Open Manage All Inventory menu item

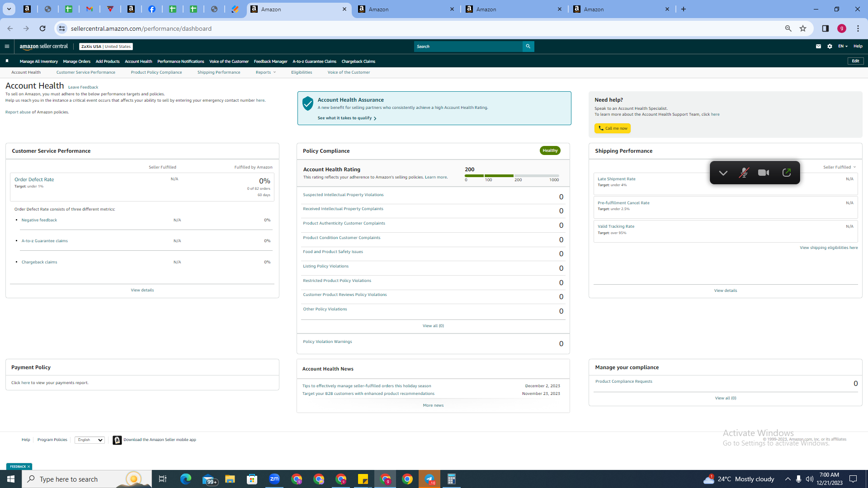tap(39, 61)
